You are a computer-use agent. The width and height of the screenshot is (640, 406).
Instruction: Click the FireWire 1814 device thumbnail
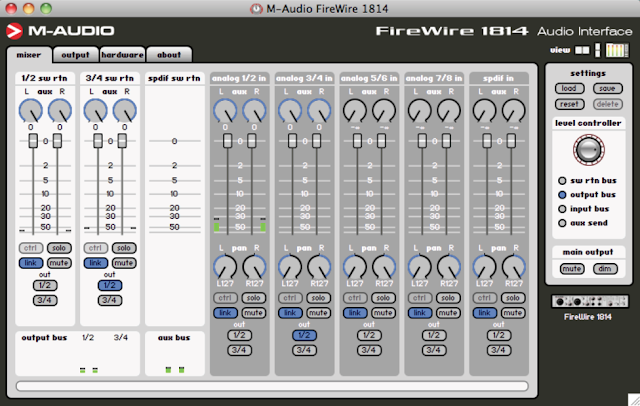tap(590, 302)
